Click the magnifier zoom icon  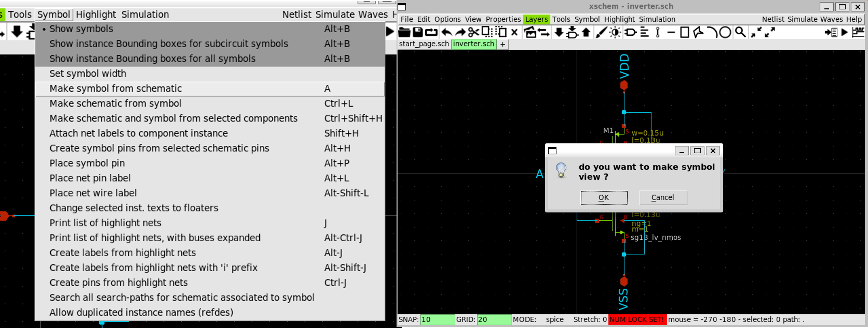pos(740,32)
